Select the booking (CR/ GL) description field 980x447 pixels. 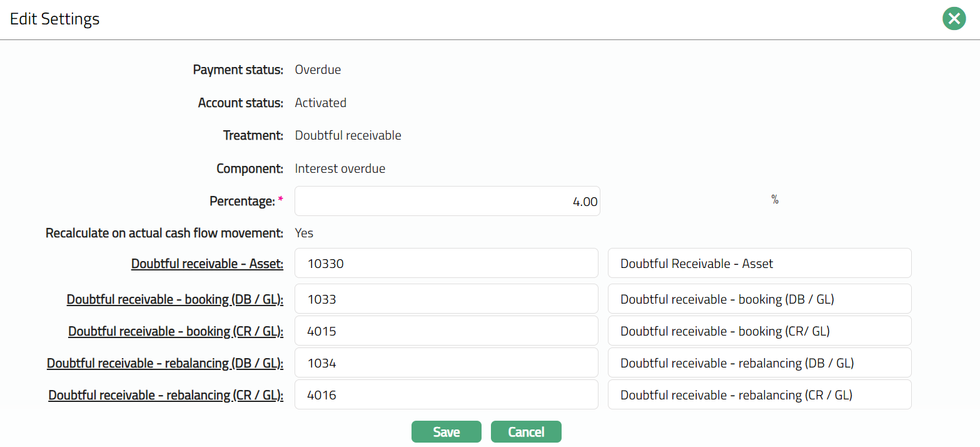pyautogui.click(x=759, y=331)
